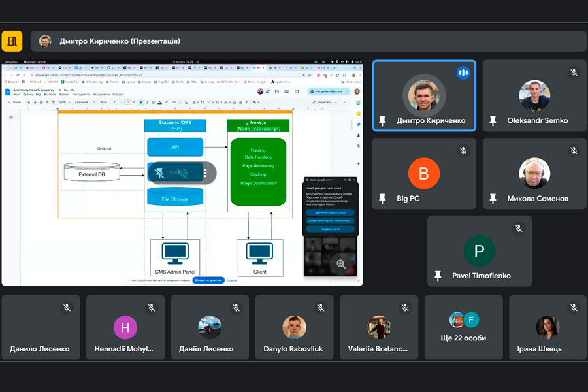588x392 pixels.
Task: Click muted mic icon on Oleksandr Semko tile
Action: pos(574,73)
